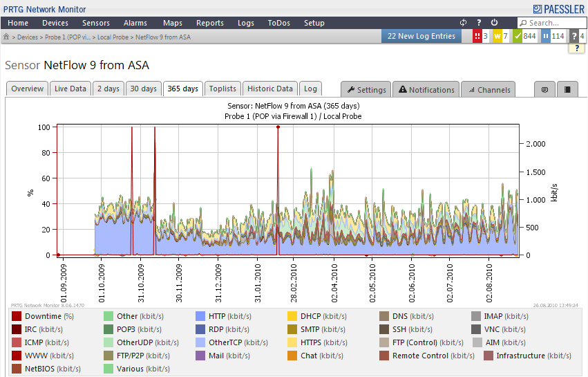Click into the Search field

coord(551,23)
